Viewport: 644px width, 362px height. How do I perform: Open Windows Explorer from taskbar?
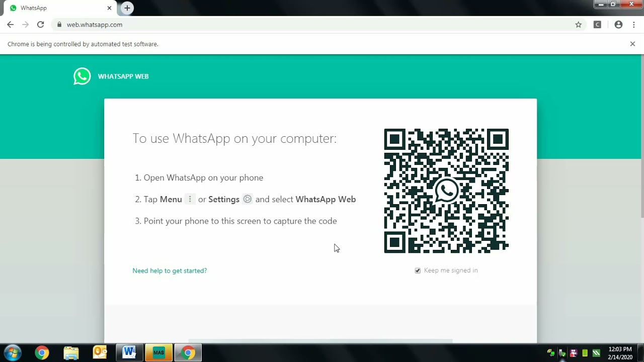pos(71,353)
